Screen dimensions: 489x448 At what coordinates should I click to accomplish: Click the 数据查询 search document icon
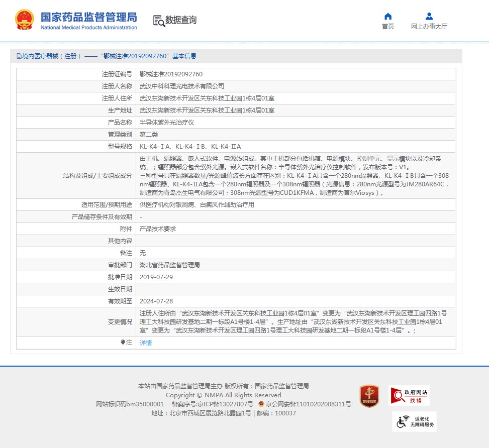tap(159, 21)
